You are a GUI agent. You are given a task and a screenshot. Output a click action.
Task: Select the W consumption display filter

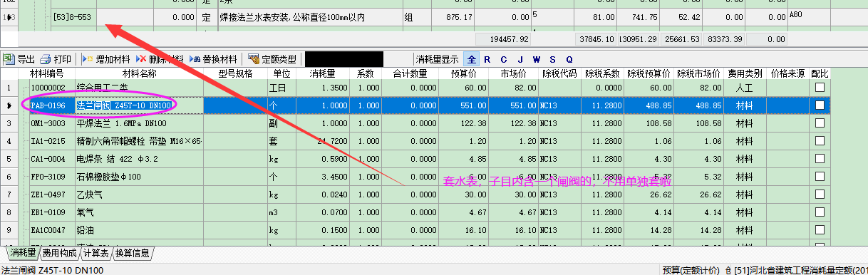[537, 59]
